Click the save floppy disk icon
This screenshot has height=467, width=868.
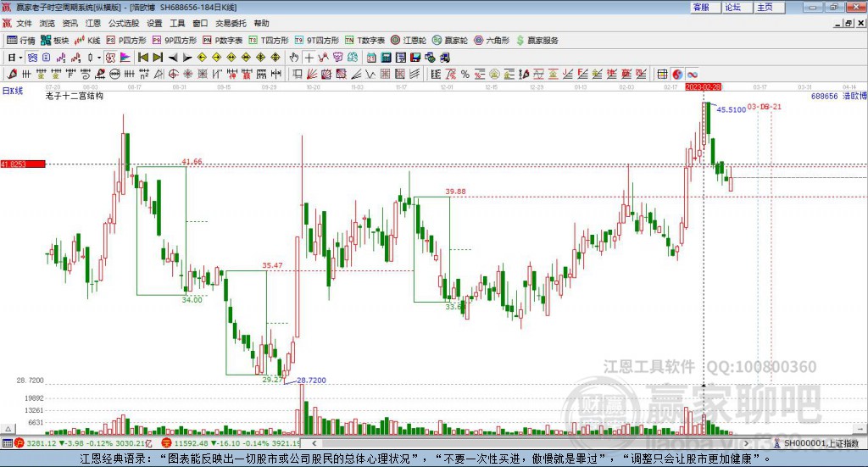415,58
